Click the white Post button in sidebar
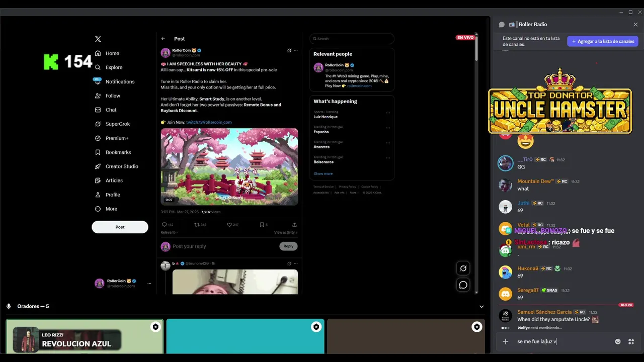 [x=120, y=227]
